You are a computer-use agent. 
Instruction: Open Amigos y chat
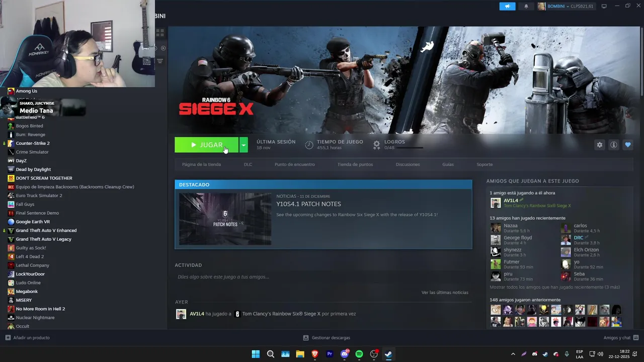(621, 338)
